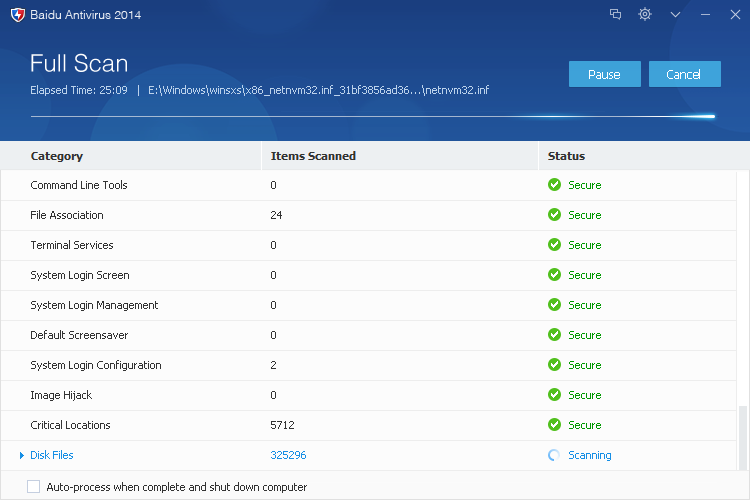
Task: Click the Scanning status text
Action: click(589, 455)
